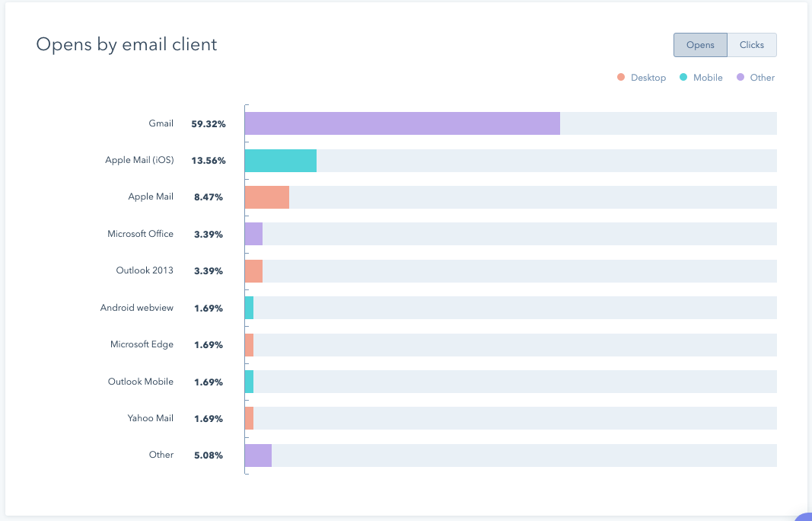Click the purple Microsoft Office bar segment
The height and width of the screenshot is (521, 812).
click(x=254, y=234)
